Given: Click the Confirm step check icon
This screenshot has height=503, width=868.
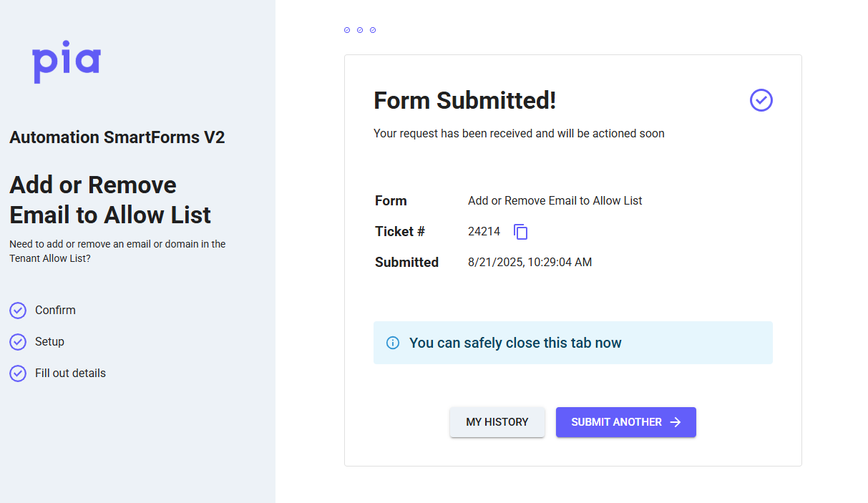Looking at the screenshot, I should pos(18,311).
